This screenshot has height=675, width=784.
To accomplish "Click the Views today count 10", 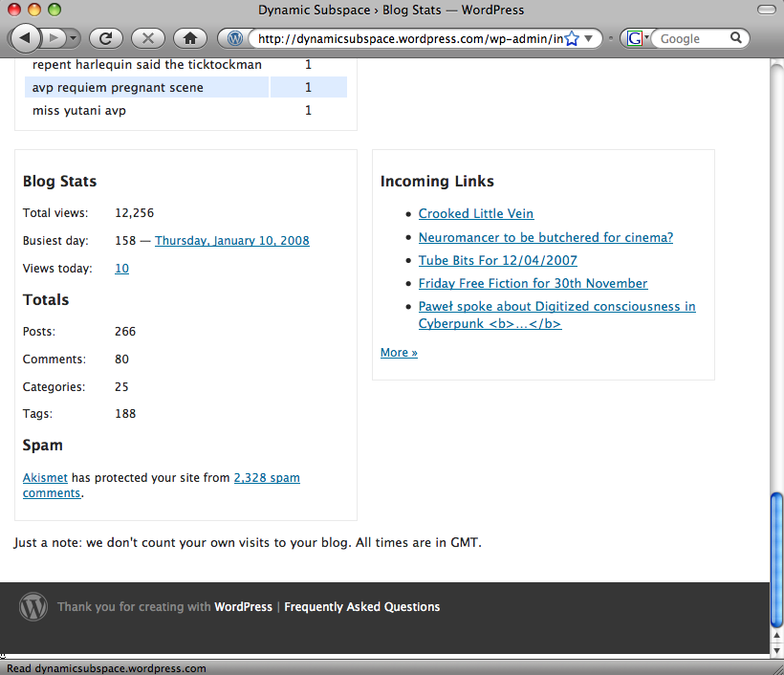I will (x=121, y=269).
